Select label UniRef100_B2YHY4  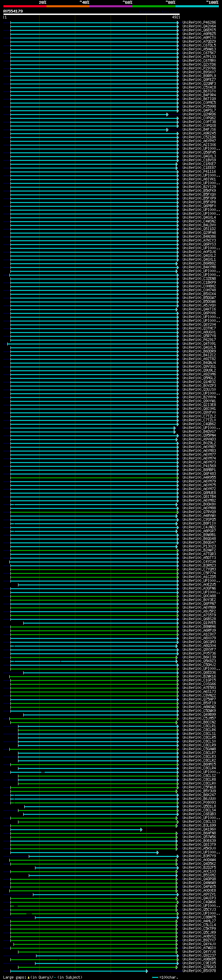click(x=199, y=397)
